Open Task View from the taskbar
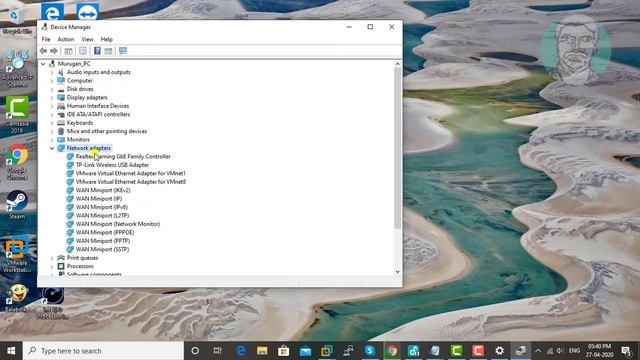The height and width of the screenshot is (360, 640). click(x=217, y=351)
